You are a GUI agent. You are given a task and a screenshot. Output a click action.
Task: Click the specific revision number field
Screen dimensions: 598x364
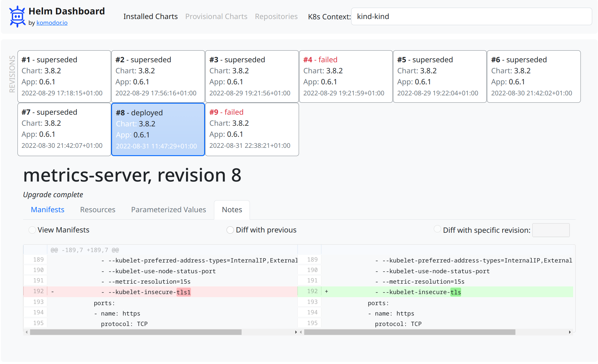550,230
